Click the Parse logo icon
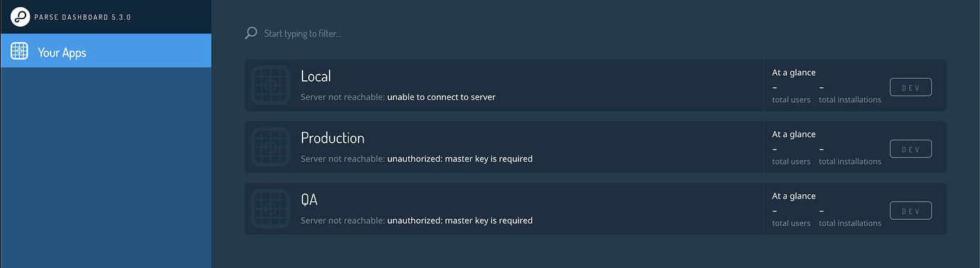This screenshot has height=268, width=980. 20,16
